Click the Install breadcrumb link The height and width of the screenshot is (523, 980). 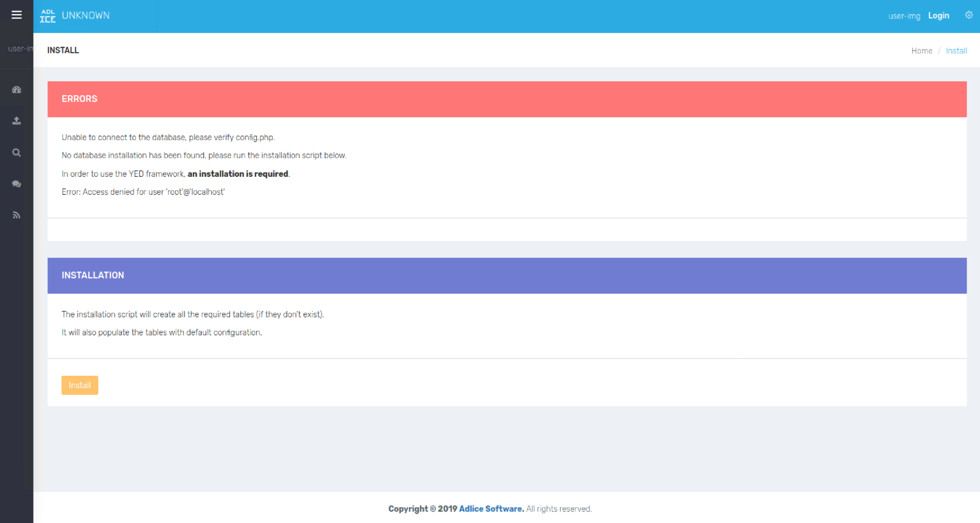tap(956, 51)
